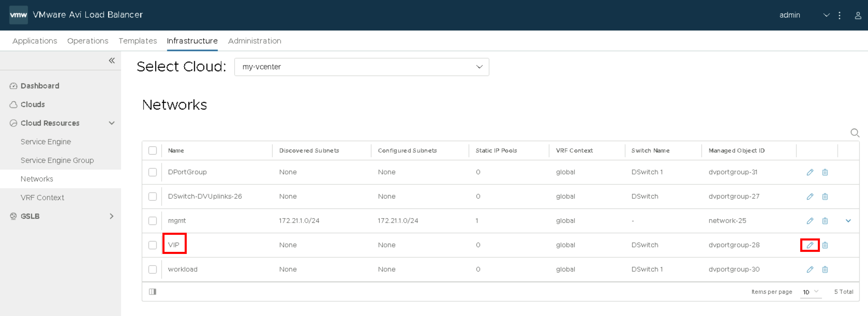
Task: Open the user profile icon in header
Action: (858, 15)
